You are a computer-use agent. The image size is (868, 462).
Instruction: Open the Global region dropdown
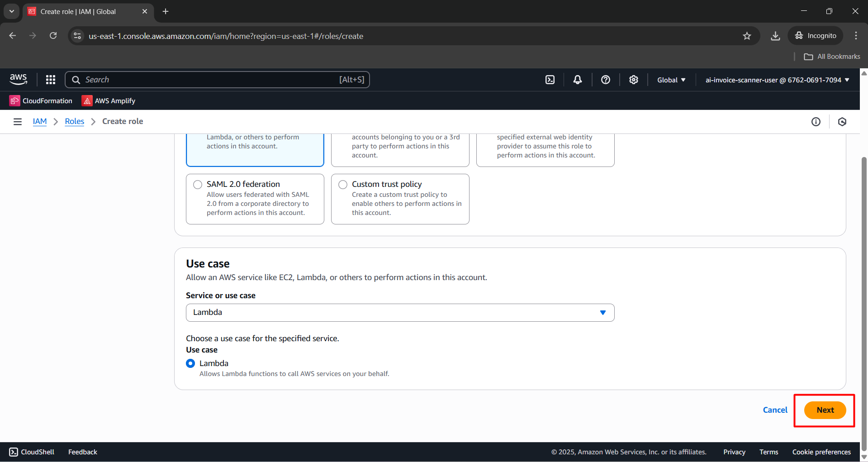[671, 80]
